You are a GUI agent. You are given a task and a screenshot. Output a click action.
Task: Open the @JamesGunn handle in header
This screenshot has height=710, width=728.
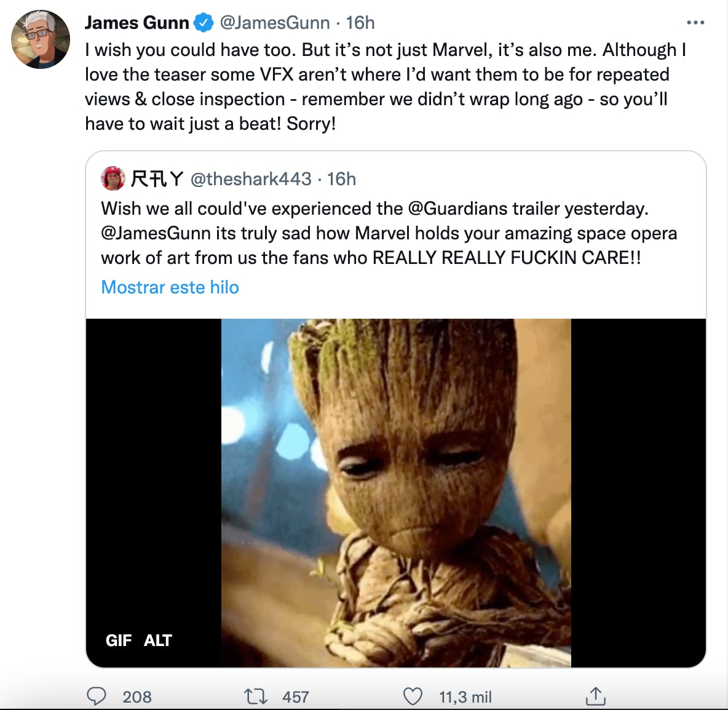(274, 23)
